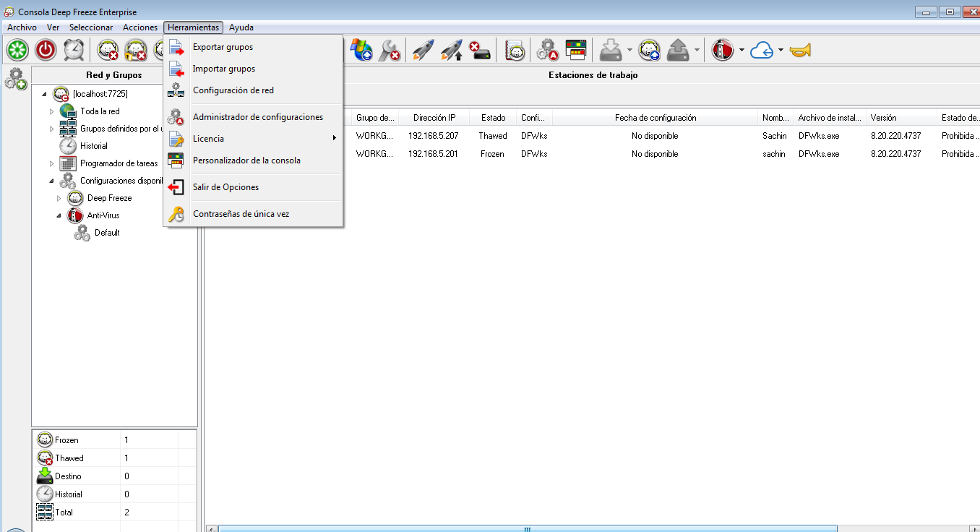Click the drive with up-arrow uninstall toolbar icon
The width and height of the screenshot is (980, 532).
pos(678,50)
